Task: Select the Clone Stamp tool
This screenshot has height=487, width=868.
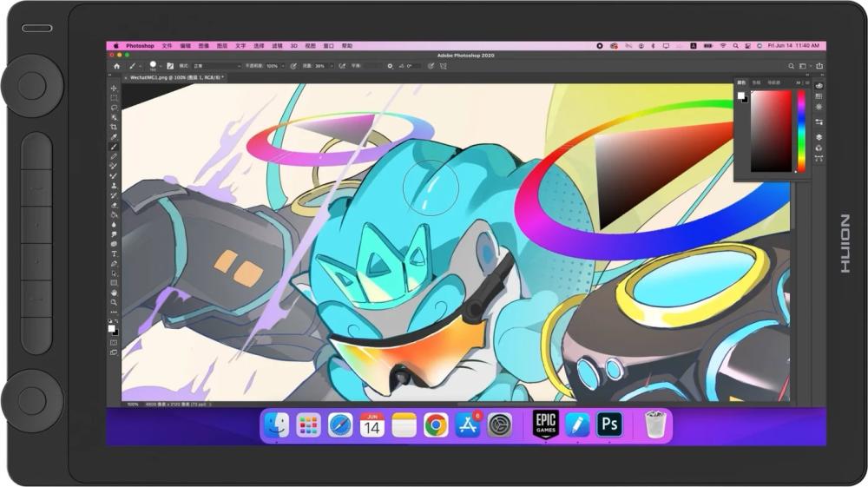Action: (114, 186)
